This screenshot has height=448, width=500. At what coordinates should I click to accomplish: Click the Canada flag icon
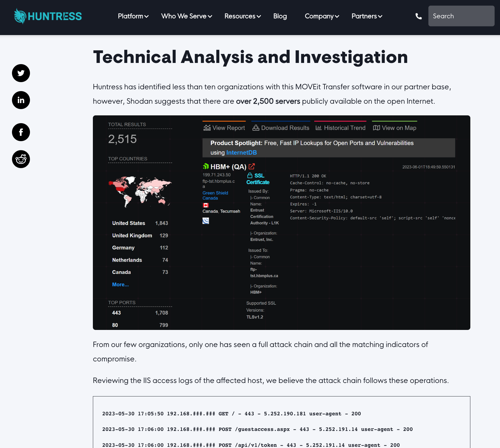[206, 205]
